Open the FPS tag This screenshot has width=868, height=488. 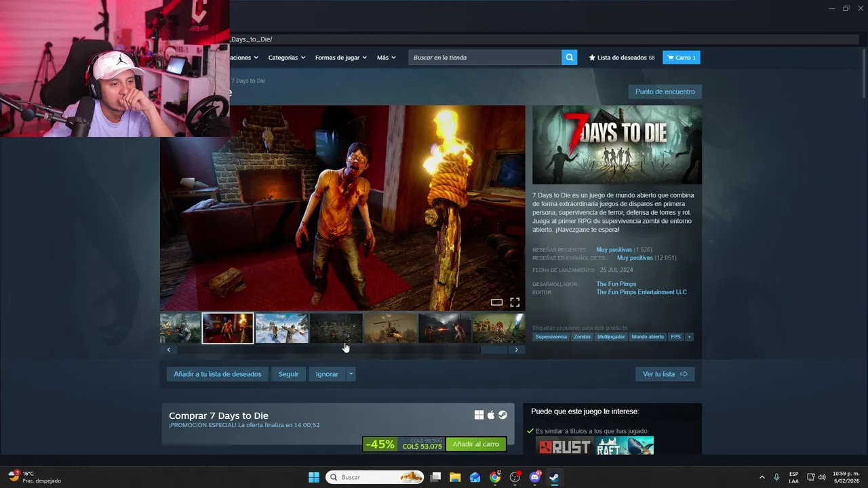point(676,337)
